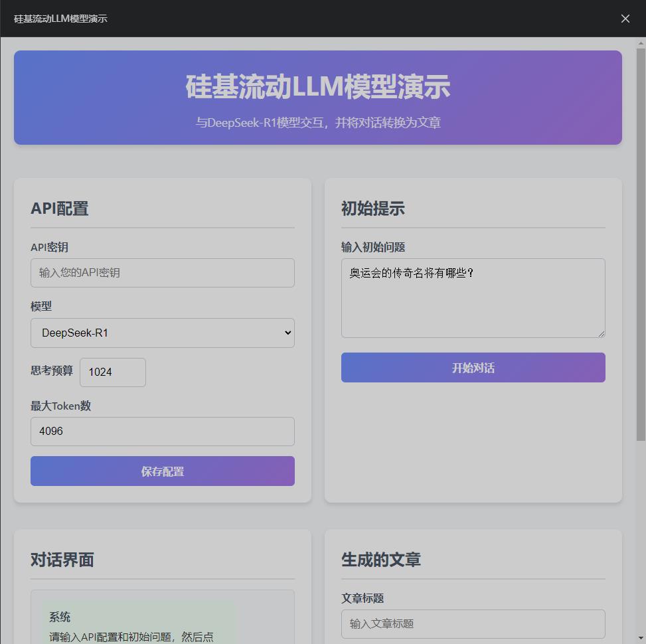Click the 开始对话 button
646x644 pixels.
(473, 368)
